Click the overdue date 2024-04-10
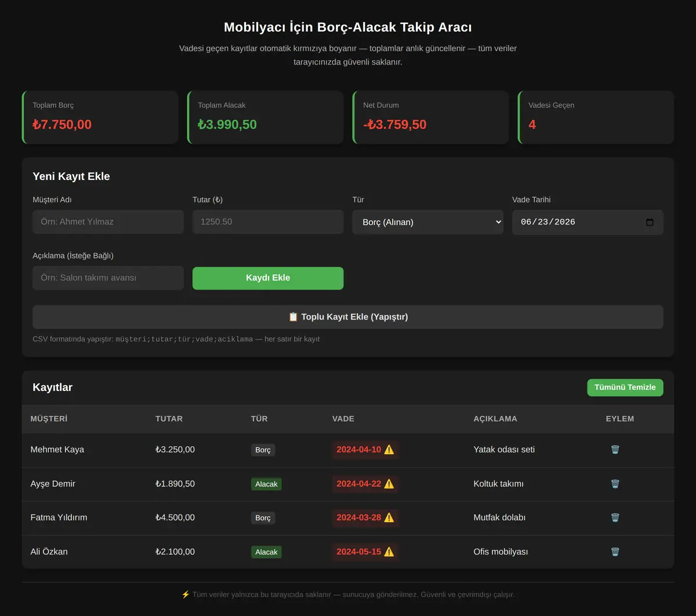Viewport: 696px width, 616px height. coord(358,450)
